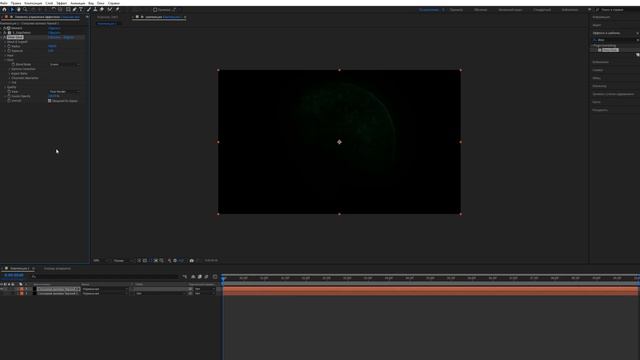Toggle the timeline motion blur switch icon

click(206, 277)
